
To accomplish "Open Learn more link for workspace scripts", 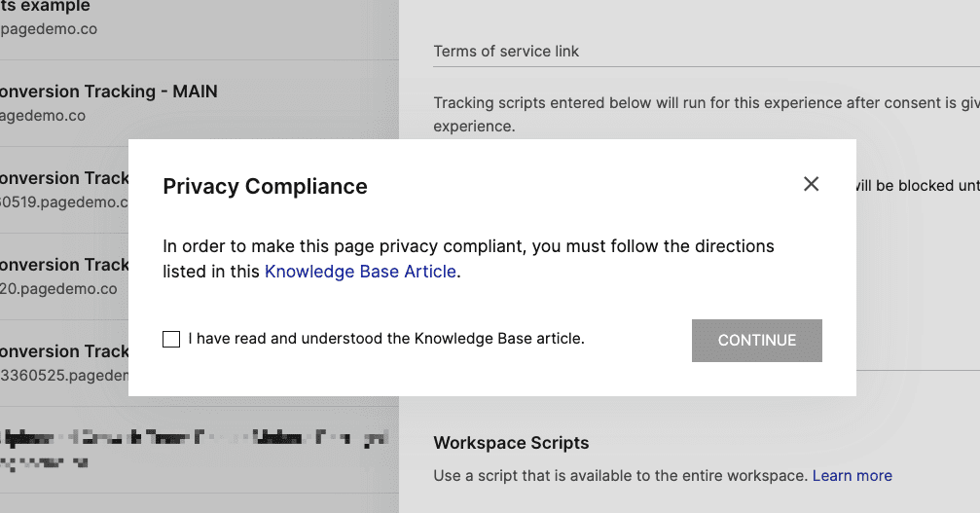I will [852, 475].
